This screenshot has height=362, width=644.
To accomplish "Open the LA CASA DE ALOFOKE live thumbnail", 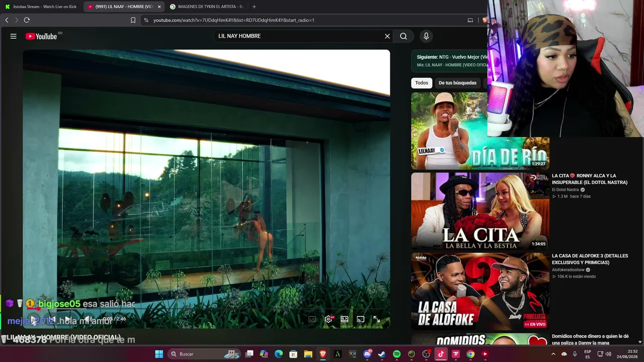I will coord(480,292).
